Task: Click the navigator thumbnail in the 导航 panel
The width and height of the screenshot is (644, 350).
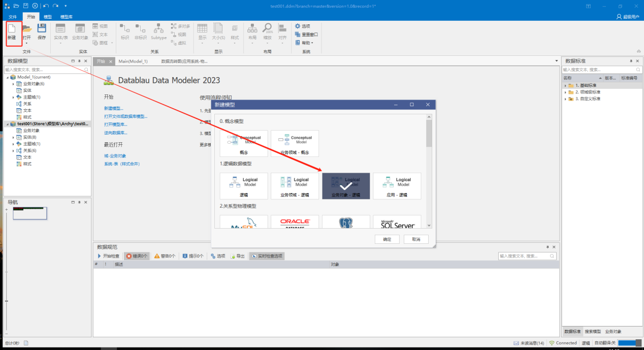Action: point(30,213)
